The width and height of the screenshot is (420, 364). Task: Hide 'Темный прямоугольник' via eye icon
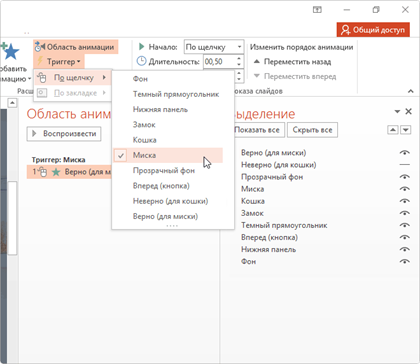tap(404, 225)
